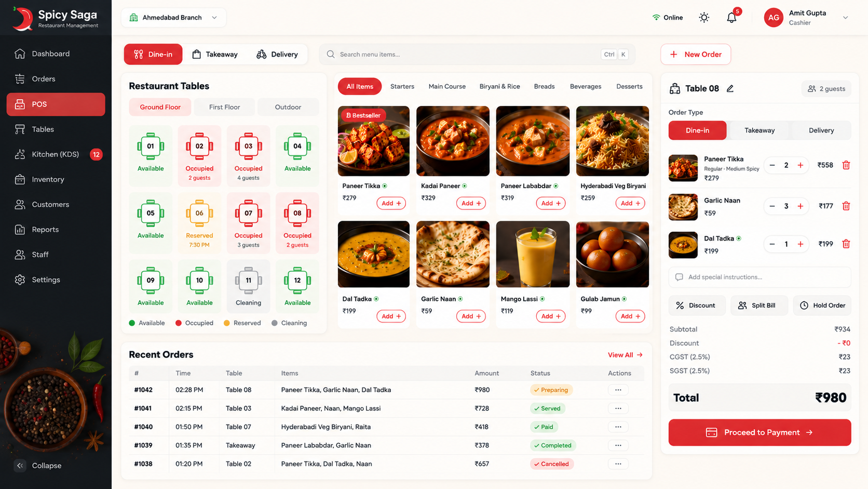This screenshot has height=489, width=868.
Task: Open Orders page in sidebar
Action: click(56, 79)
